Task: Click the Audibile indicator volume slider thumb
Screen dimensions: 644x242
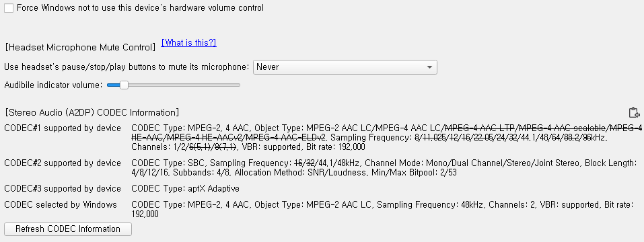Action: coord(124,85)
